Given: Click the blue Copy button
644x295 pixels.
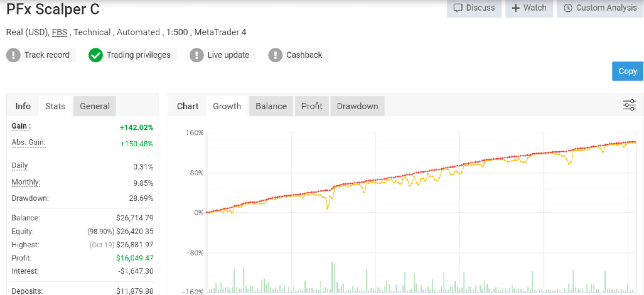Looking at the screenshot, I should 627,71.
